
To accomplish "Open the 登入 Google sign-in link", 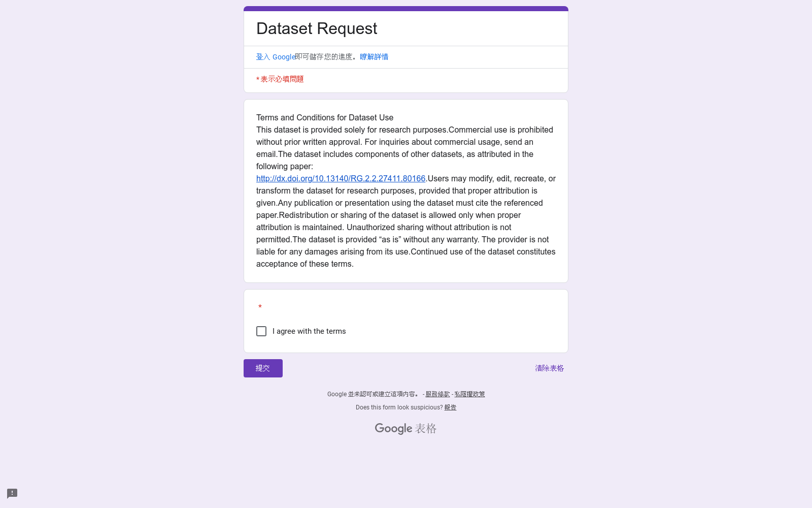I will [276, 57].
